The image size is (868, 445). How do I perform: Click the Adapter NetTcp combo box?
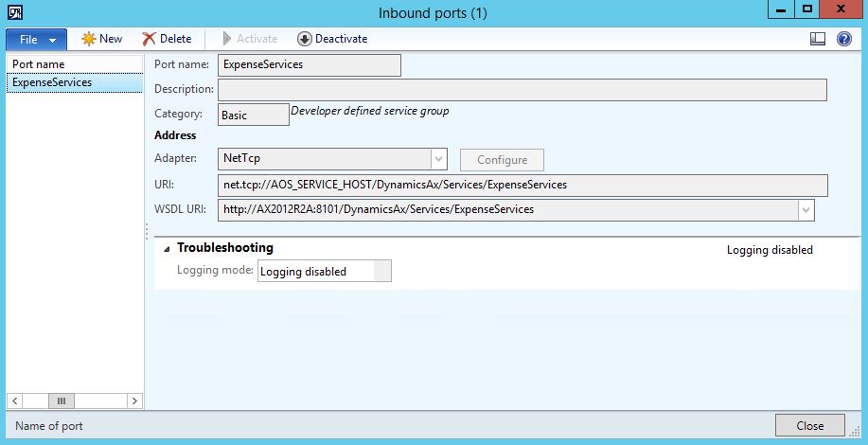point(332,159)
